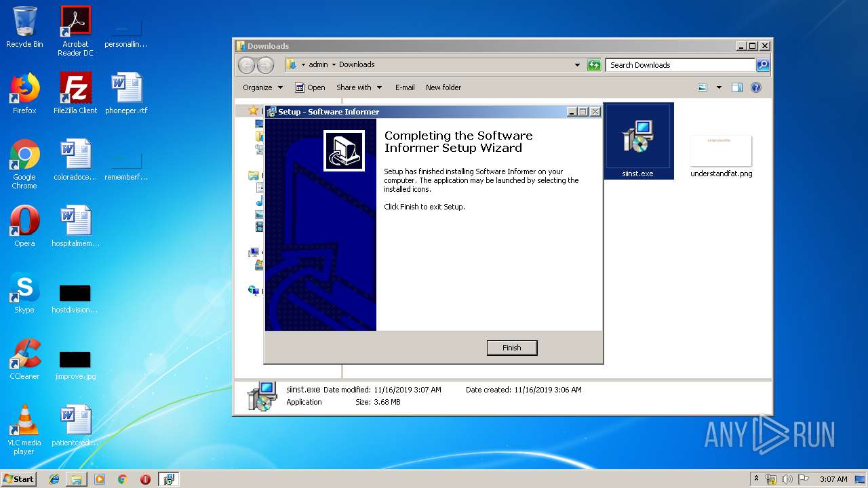The width and height of the screenshot is (868, 488).
Task: Click Back button in Downloads window
Action: click(x=247, y=65)
